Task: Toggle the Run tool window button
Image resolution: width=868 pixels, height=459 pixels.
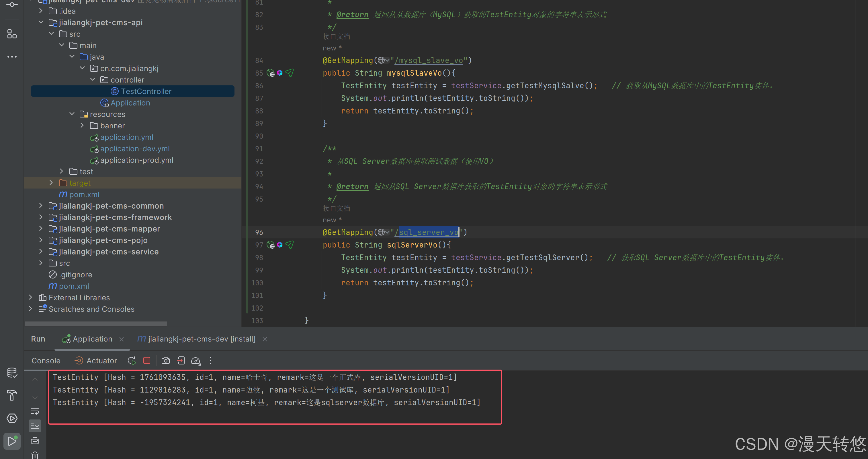Action: click(x=12, y=441)
